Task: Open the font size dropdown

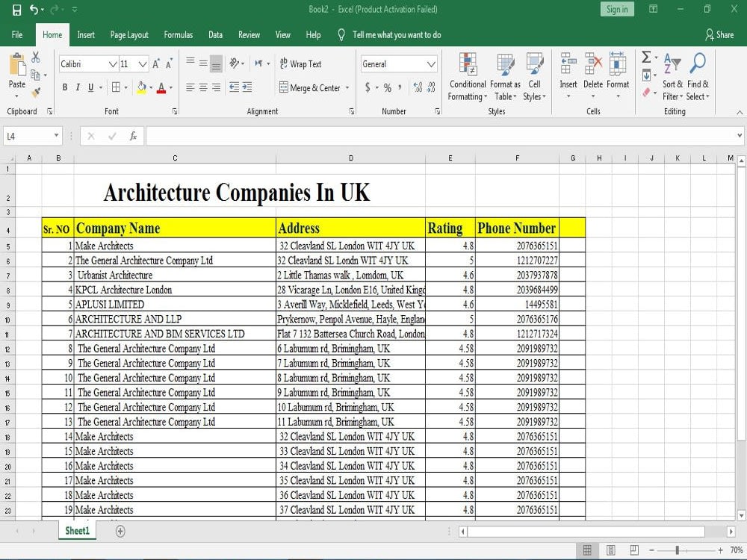Action: tap(142, 63)
